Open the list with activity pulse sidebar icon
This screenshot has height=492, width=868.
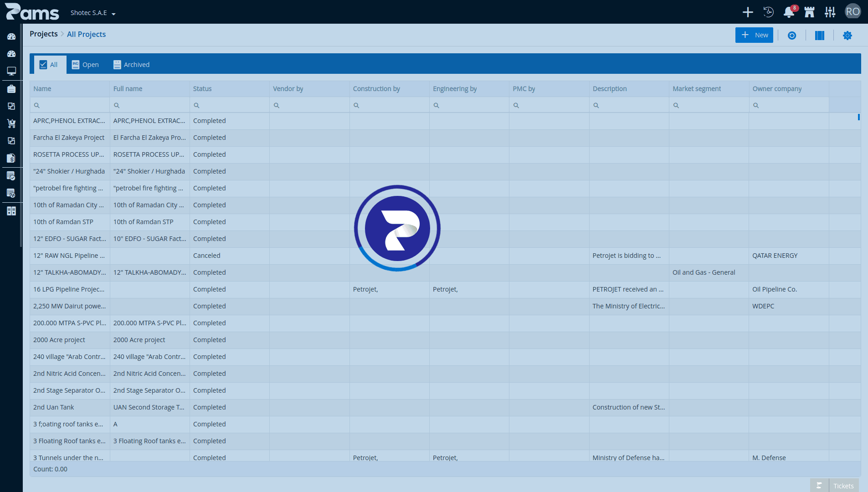(x=11, y=193)
